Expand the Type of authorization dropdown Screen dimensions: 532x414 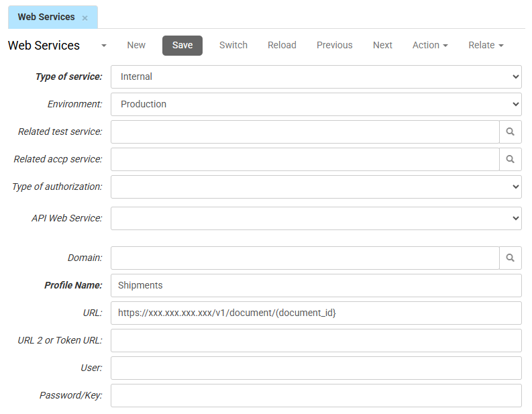click(x=316, y=187)
